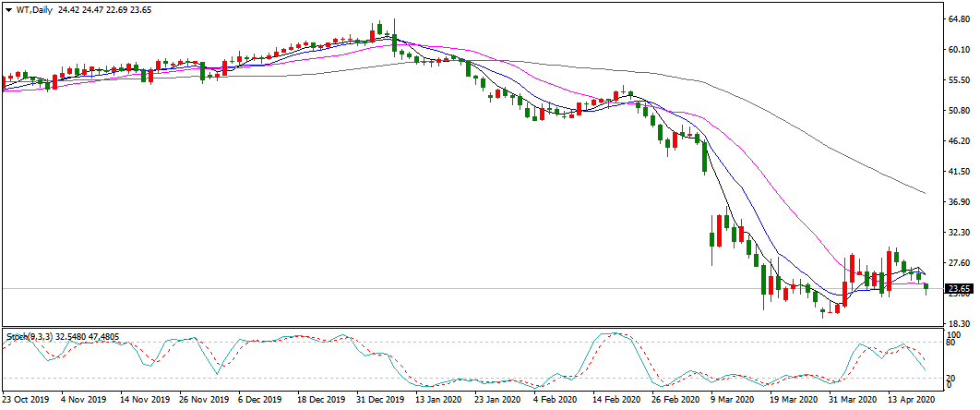Select the current price tag 23.65

959,288
